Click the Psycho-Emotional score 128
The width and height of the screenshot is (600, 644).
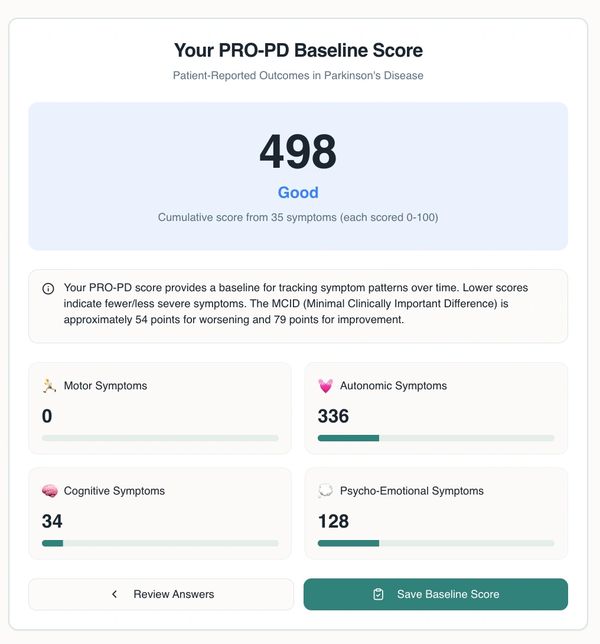coord(333,521)
